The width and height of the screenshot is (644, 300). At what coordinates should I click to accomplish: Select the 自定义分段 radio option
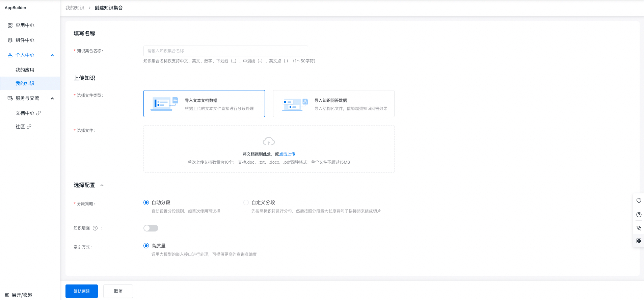click(x=246, y=202)
